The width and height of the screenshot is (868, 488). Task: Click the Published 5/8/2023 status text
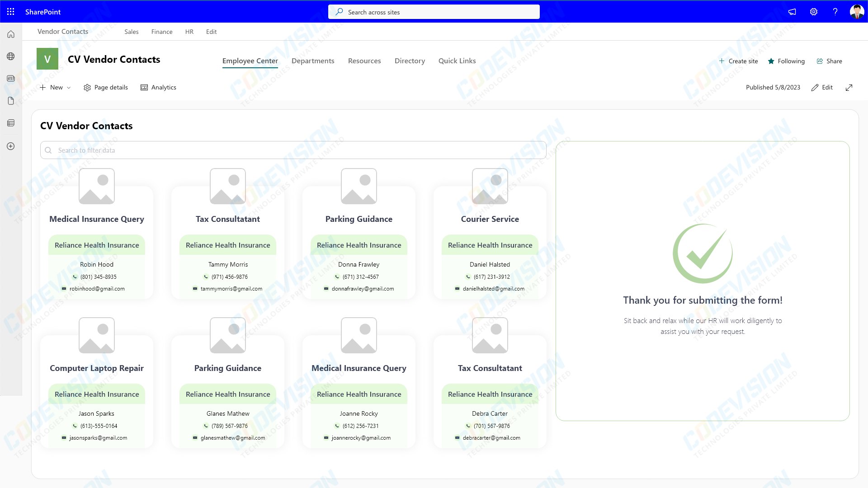pyautogui.click(x=773, y=88)
